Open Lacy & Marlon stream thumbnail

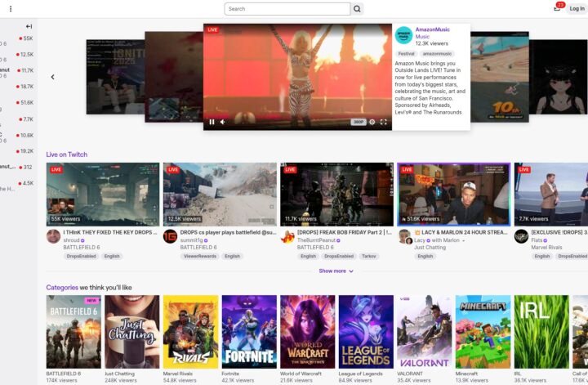point(454,195)
